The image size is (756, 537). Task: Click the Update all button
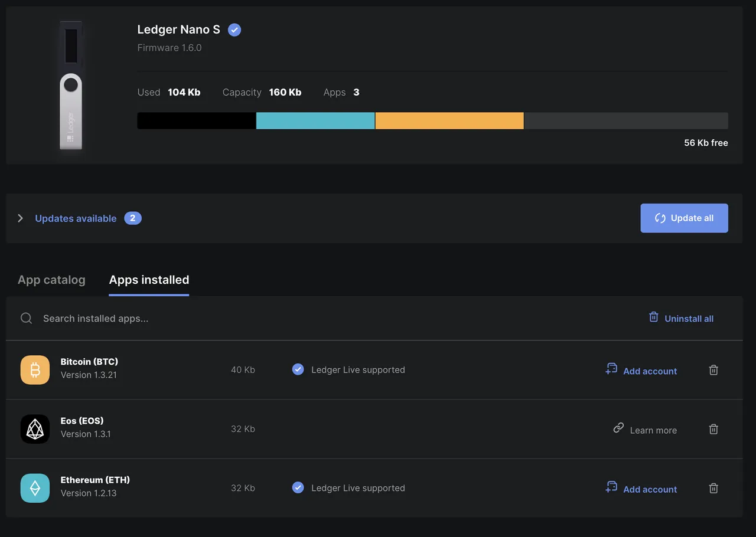point(684,218)
